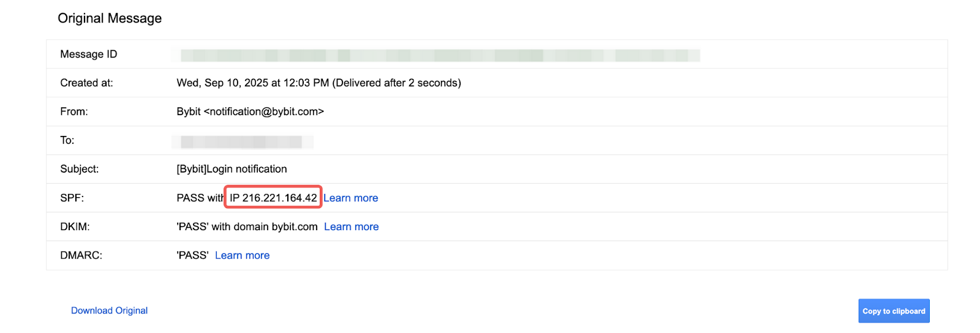Click the Original Message heading
980x333 pixels.
coord(110,18)
